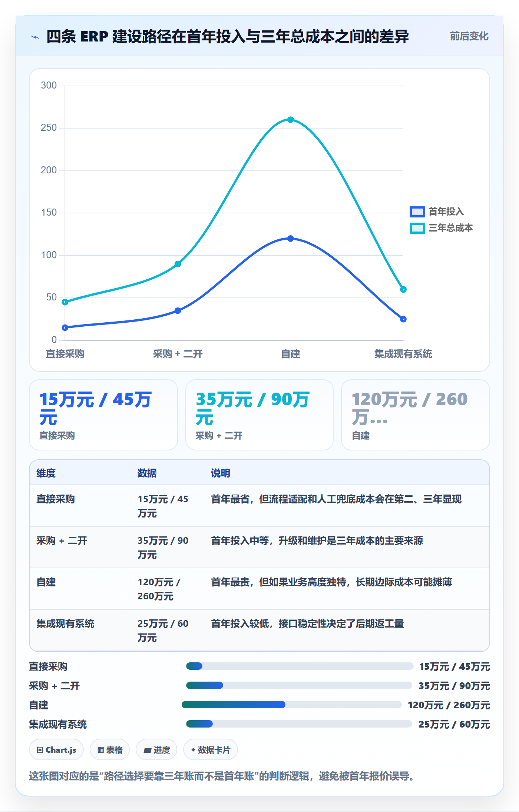Click the 首年投入 point for 自建
Image resolution: width=519 pixels, height=812 pixels.
(291, 239)
